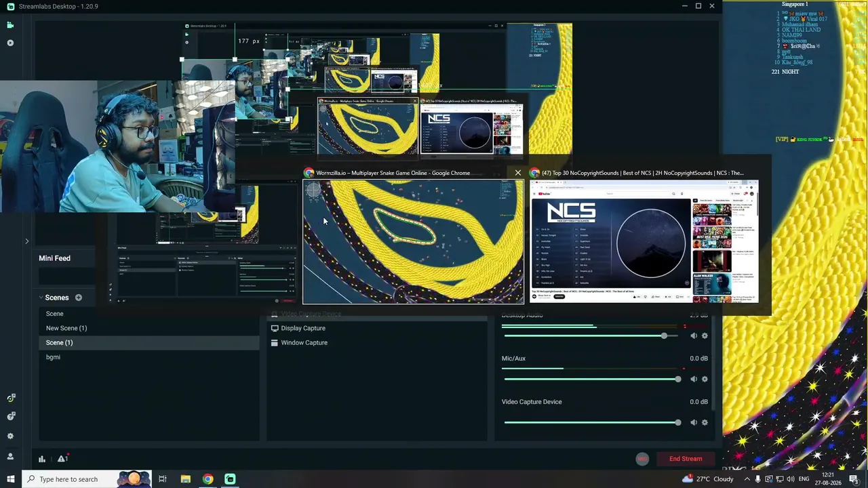Open the system volume tray icon
This screenshot has height=488, width=868.
pyautogui.click(x=791, y=479)
